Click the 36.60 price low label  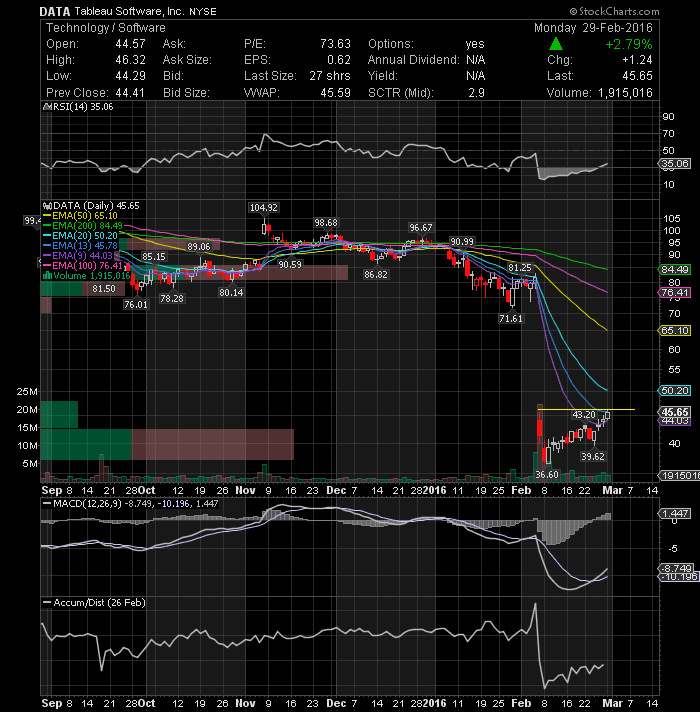pos(547,475)
